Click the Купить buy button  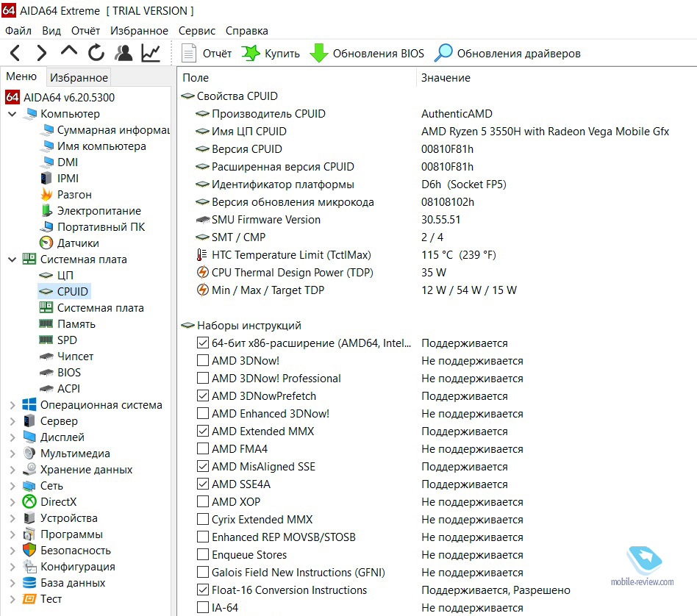[x=271, y=54]
